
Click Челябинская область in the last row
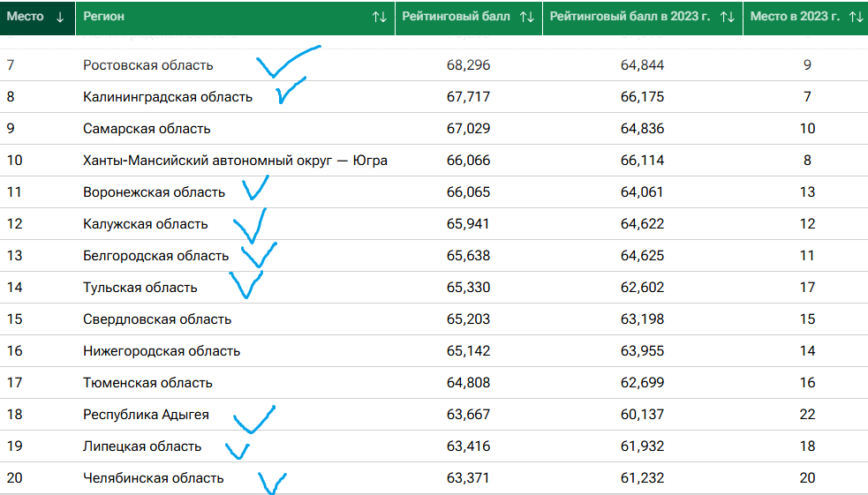point(154,478)
